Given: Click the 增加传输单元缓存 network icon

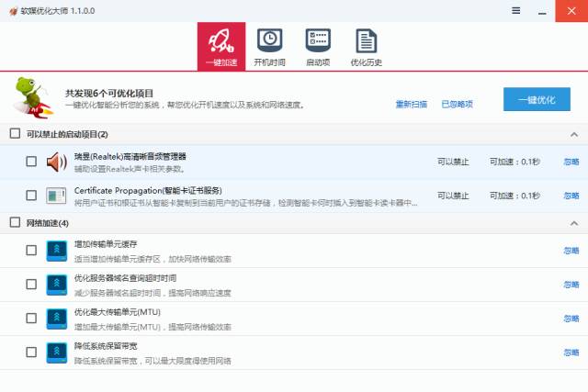Looking at the screenshot, I should (57, 251).
